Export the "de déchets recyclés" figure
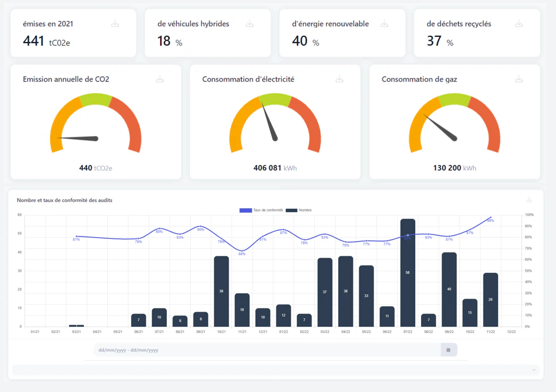 point(519,24)
